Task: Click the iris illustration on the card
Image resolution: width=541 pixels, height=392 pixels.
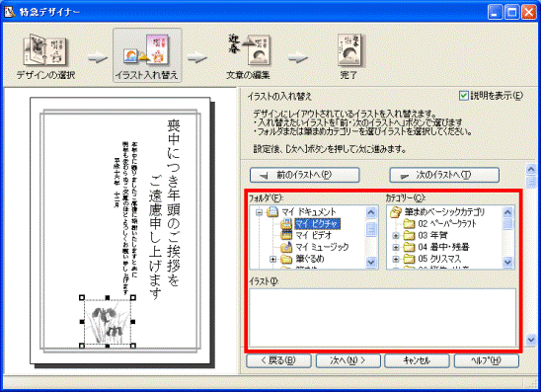Action: coord(108,322)
